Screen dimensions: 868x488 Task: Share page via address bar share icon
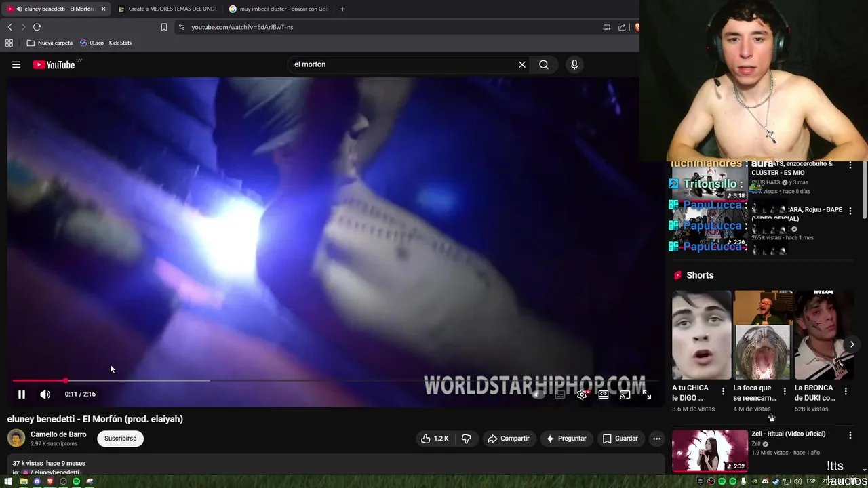(x=622, y=27)
